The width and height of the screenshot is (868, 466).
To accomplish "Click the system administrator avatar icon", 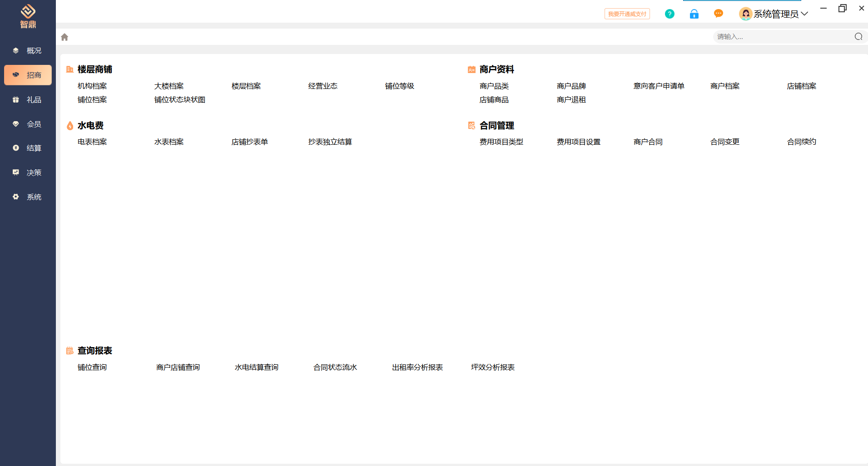I will [x=745, y=14].
